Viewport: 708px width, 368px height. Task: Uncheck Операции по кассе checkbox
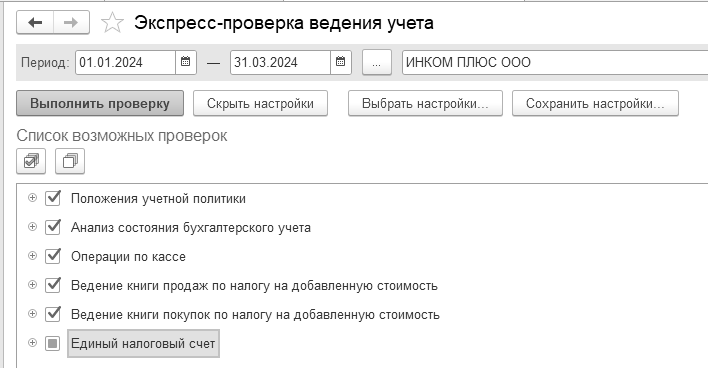(x=53, y=256)
